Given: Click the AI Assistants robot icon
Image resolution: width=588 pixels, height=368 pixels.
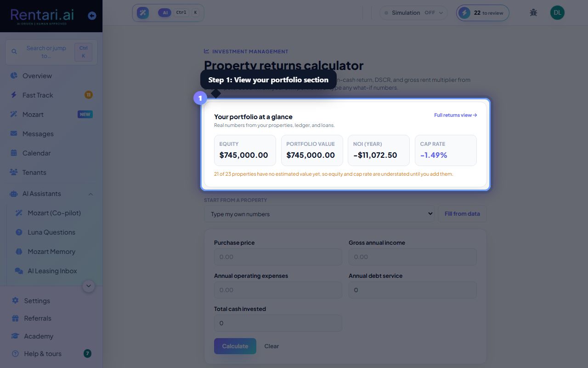Looking at the screenshot, I should coord(14,194).
